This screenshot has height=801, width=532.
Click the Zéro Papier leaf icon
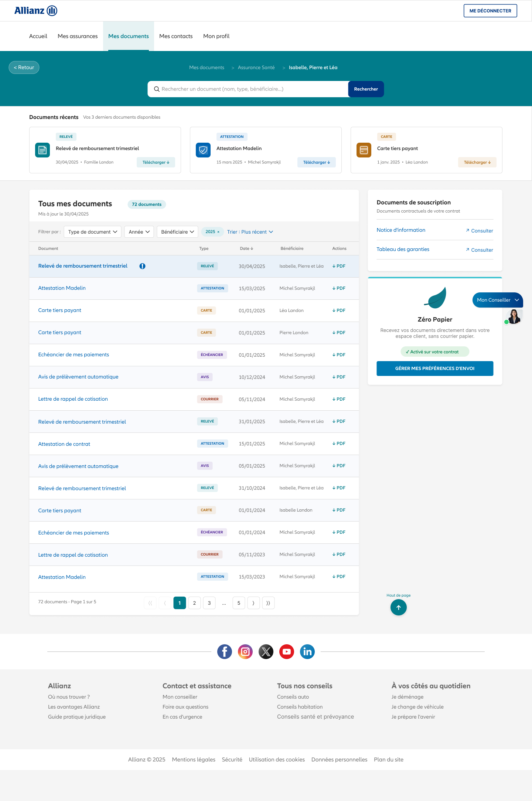pyautogui.click(x=435, y=298)
